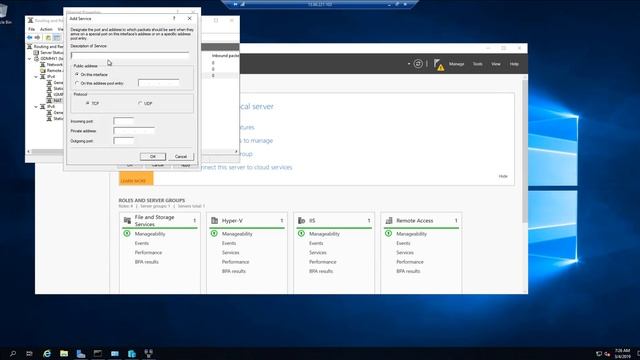This screenshot has width=640, height=360.
Task: Select the 'On this address pool entry' option
Action: 77,83
